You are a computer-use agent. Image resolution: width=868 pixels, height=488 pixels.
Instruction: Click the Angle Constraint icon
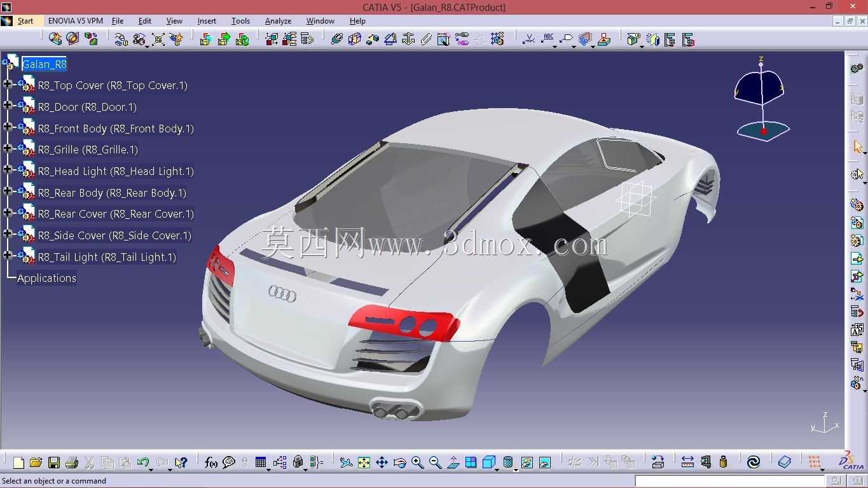[x=390, y=39]
